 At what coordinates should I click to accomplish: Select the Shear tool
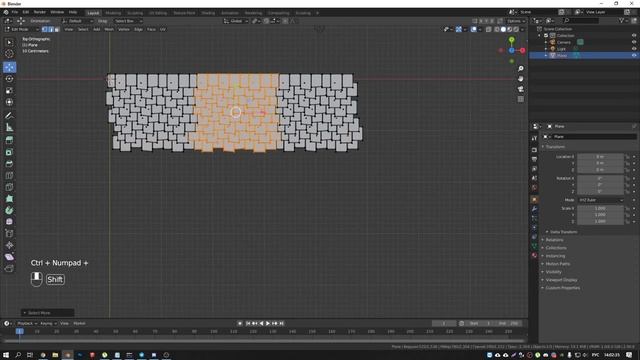9,257
